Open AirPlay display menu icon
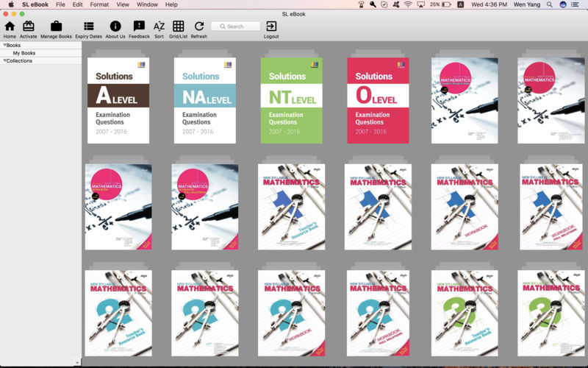The height and width of the screenshot is (368, 588). point(420,4)
